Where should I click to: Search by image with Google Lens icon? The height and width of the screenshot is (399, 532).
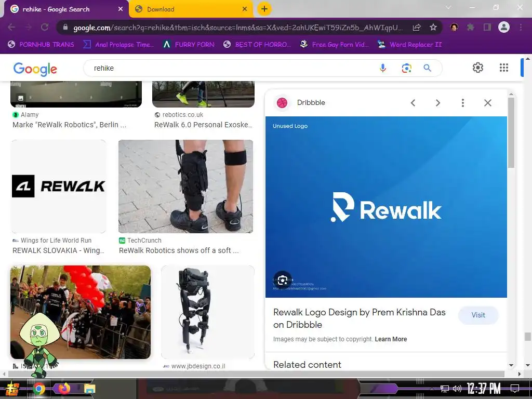406,68
